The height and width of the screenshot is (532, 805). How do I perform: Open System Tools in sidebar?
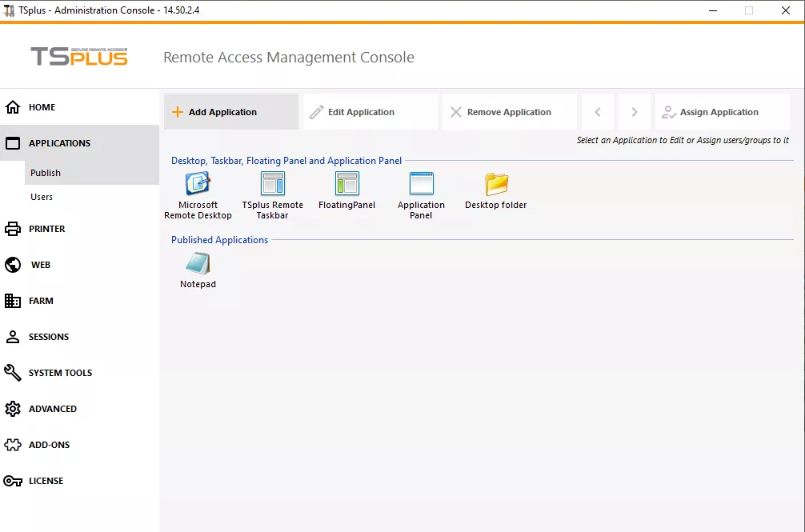point(60,373)
